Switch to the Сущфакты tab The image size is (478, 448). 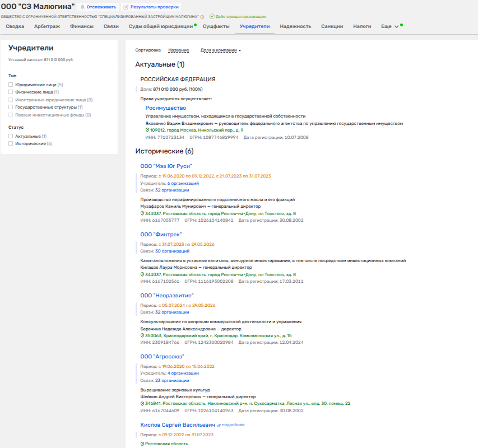point(216,26)
